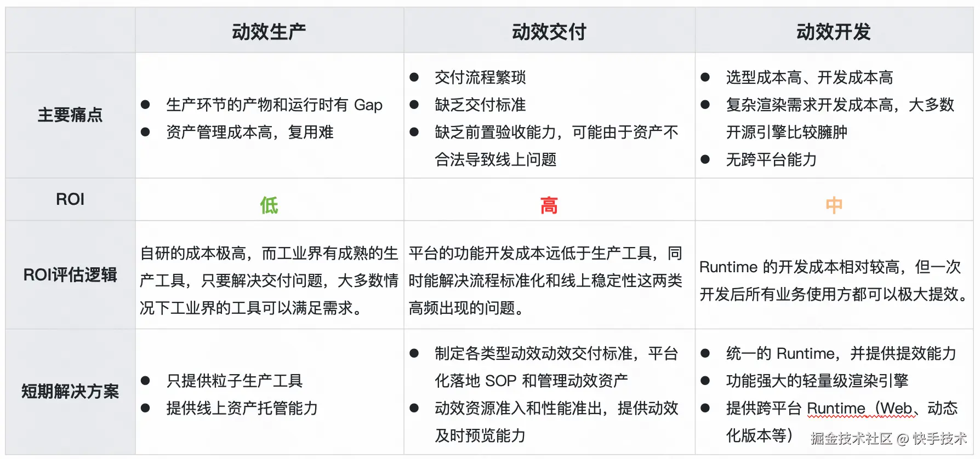The width and height of the screenshot is (980, 459).
Task: Click the bullet 功能强大的轻量级渲染引擎
Action: tap(817, 380)
